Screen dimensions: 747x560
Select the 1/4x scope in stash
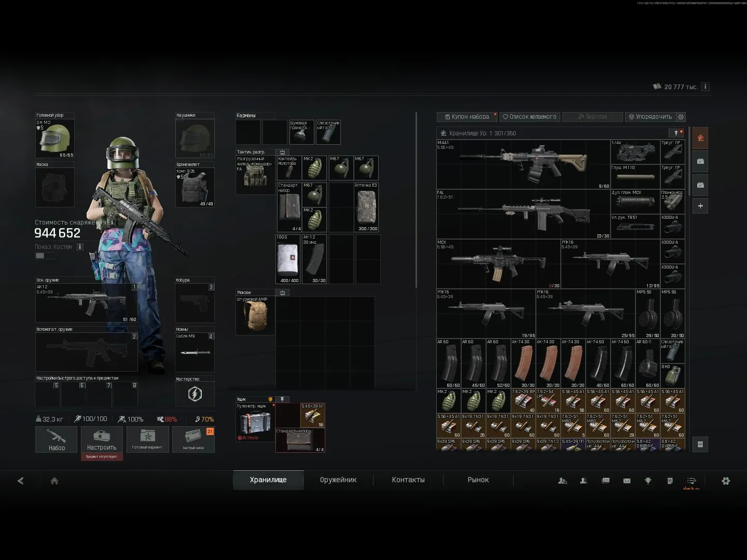(x=635, y=152)
